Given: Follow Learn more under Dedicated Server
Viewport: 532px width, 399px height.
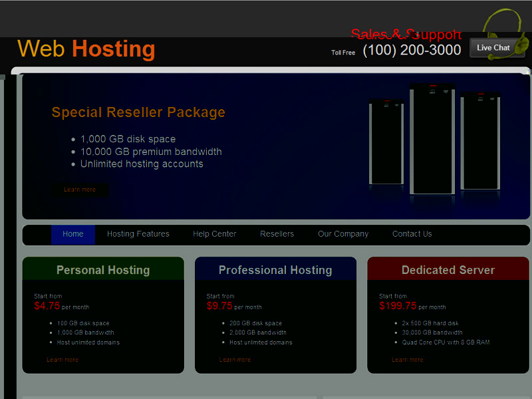Looking at the screenshot, I should click(x=408, y=360).
